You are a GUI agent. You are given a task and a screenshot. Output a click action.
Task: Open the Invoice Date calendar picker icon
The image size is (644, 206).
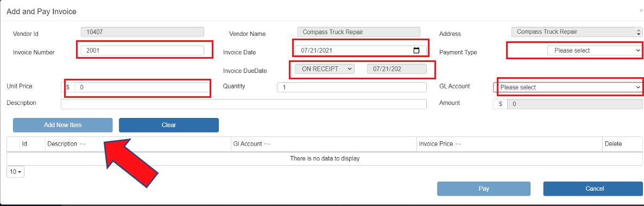pos(416,51)
